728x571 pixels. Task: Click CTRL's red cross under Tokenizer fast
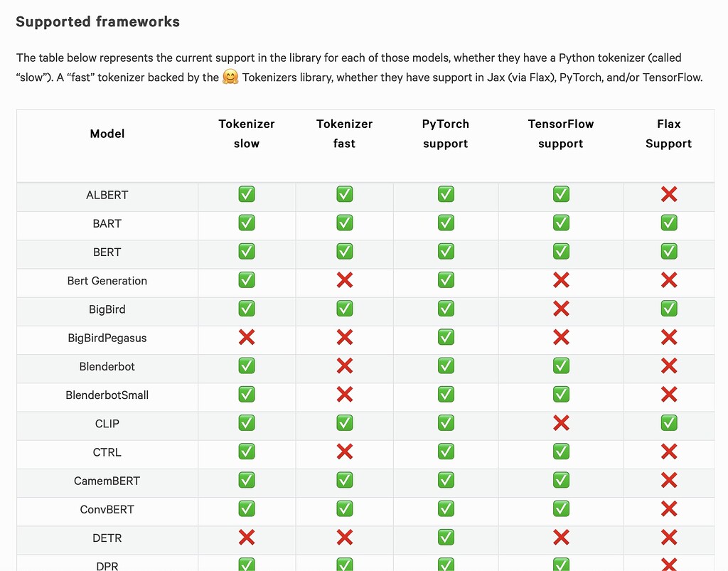pyautogui.click(x=345, y=452)
